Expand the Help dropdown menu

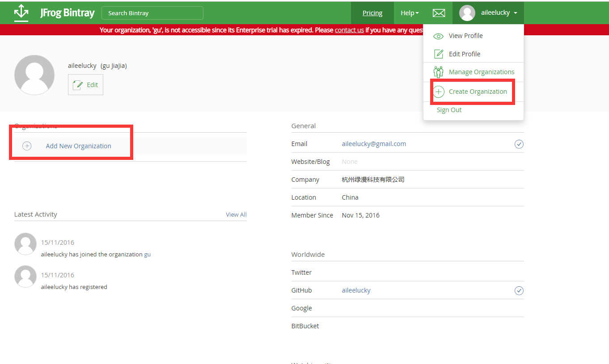coord(410,13)
